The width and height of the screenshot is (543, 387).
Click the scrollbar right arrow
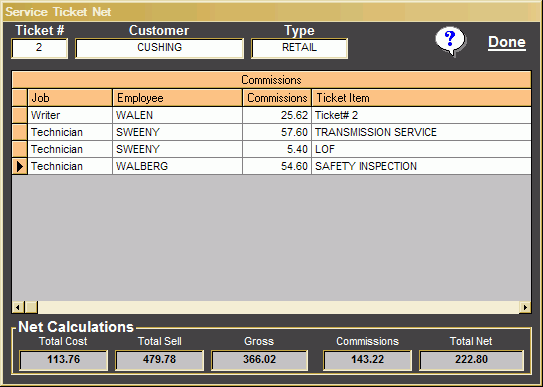tap(525, 307)
